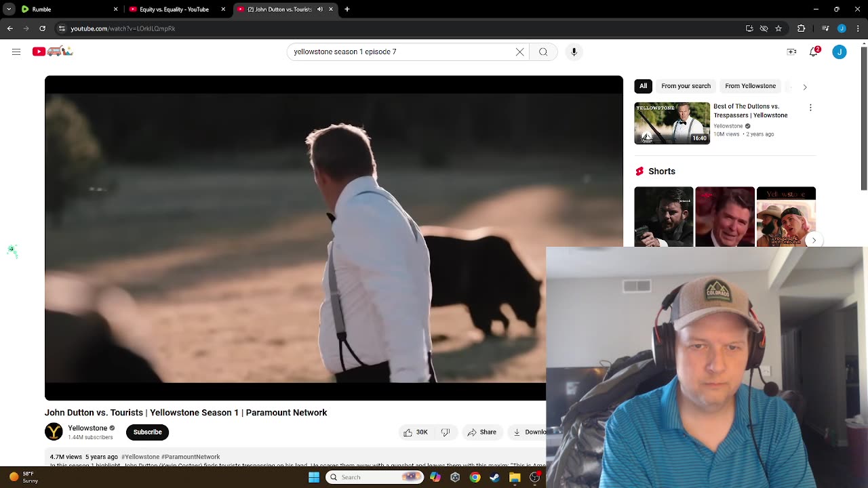Open Best of The Duttons vs. Trespassers title
Viewport: 868px width, 488px height.
[751, 110]
